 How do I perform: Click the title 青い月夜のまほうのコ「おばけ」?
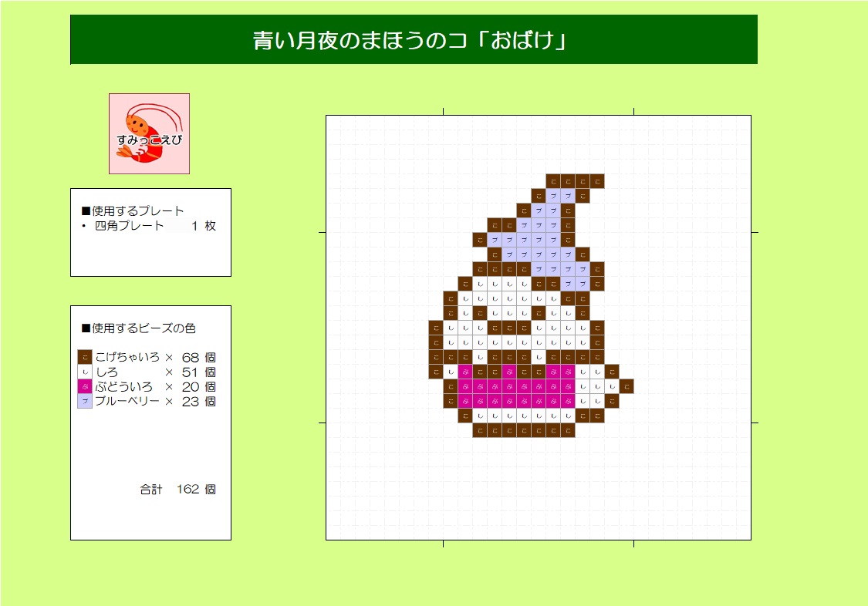(x=409, y=40)
